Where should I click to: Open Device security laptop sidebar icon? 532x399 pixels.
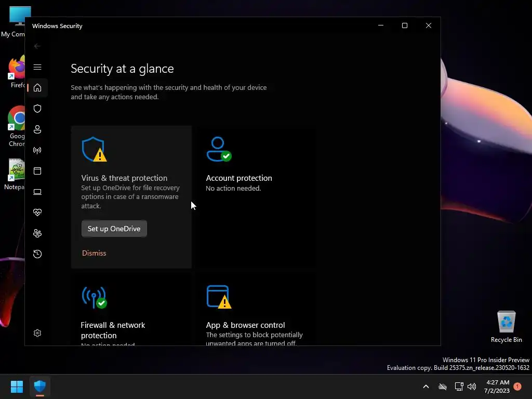37,192
